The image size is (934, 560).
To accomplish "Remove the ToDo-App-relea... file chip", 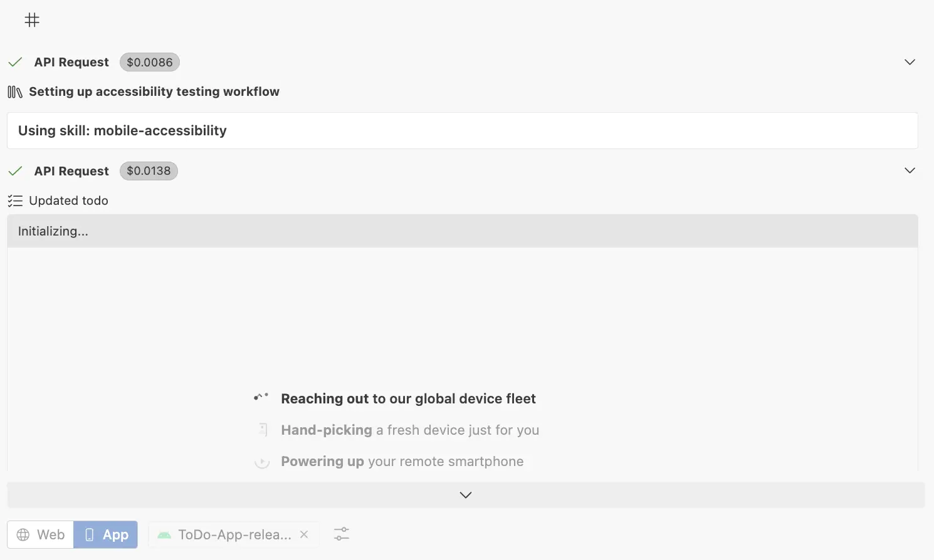I will [304, 534].
